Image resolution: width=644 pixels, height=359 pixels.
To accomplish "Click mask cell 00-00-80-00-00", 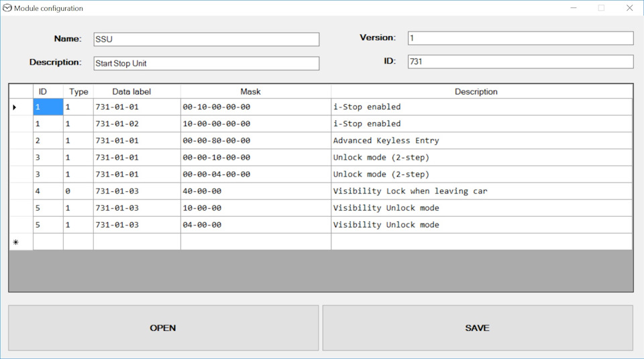I will click(256, 140).
